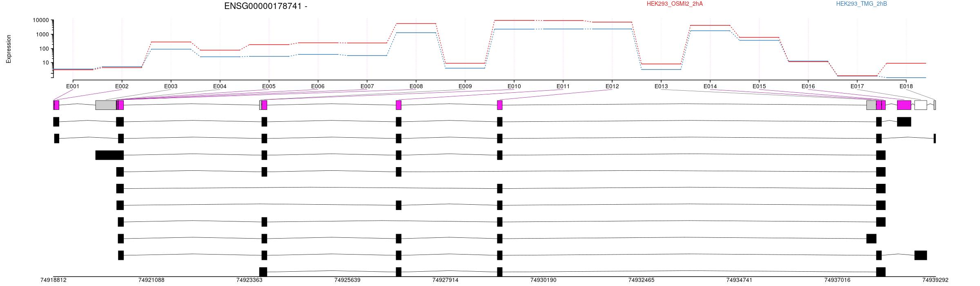Click genomic coordinate 74923363
Screen dimensions: 980x286
click(249, 280)
